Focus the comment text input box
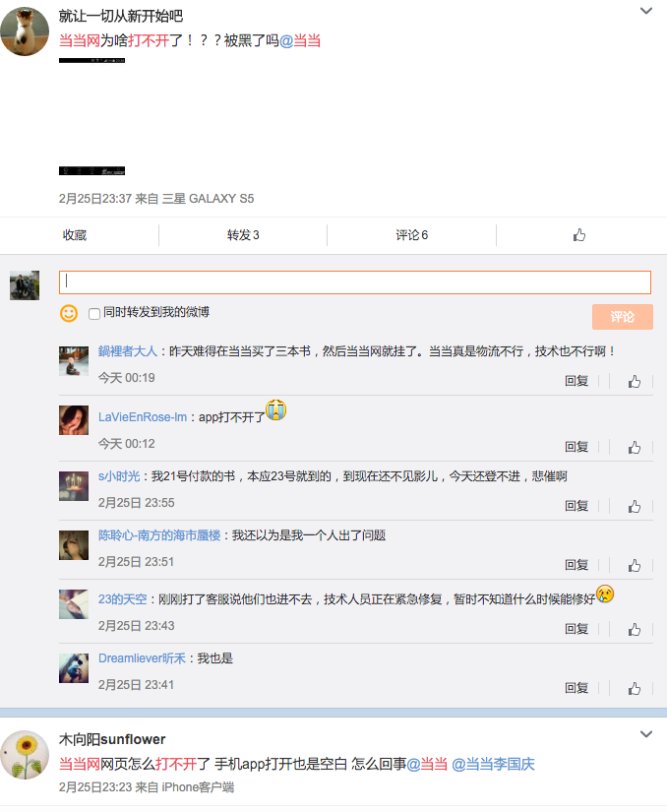 point(354,282)
